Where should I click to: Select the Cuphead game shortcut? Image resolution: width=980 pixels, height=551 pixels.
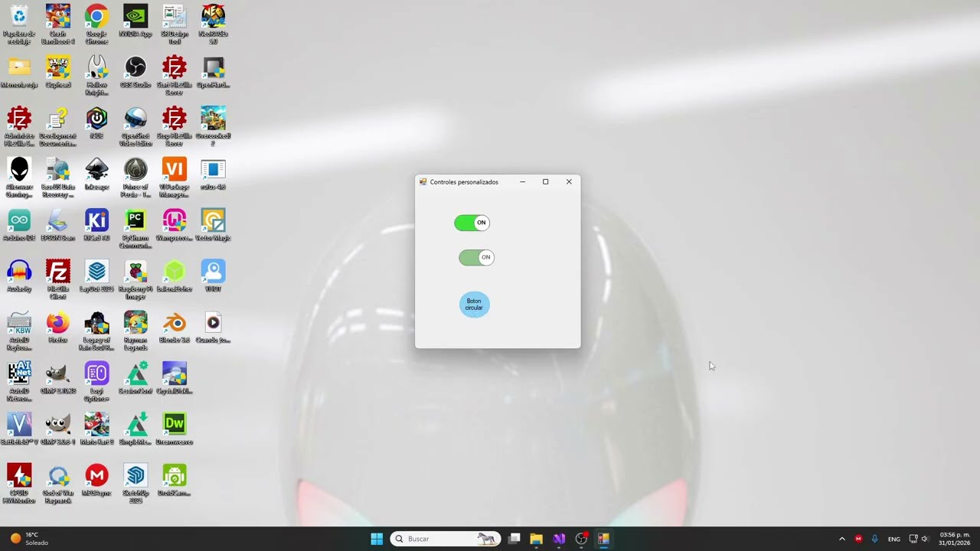(58, 73)
